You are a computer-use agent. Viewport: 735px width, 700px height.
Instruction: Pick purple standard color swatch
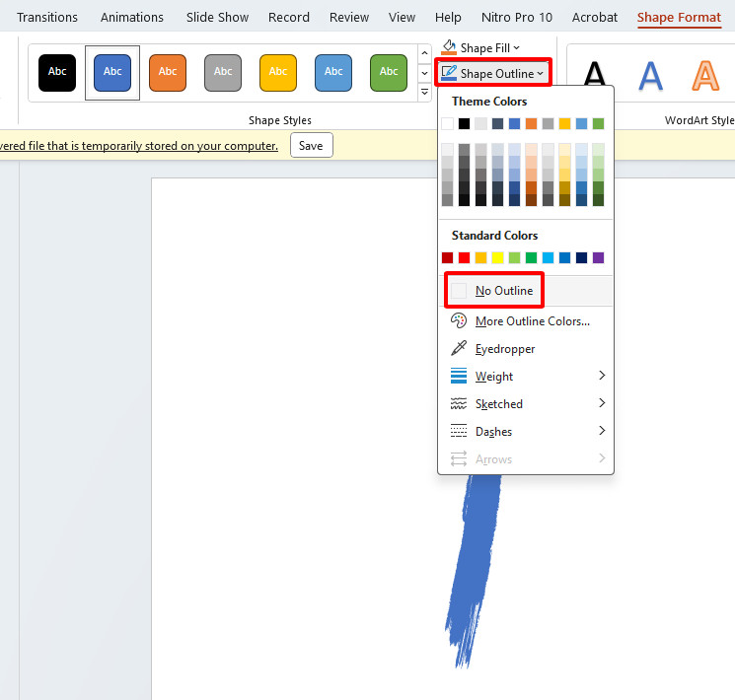click(598, 257)
